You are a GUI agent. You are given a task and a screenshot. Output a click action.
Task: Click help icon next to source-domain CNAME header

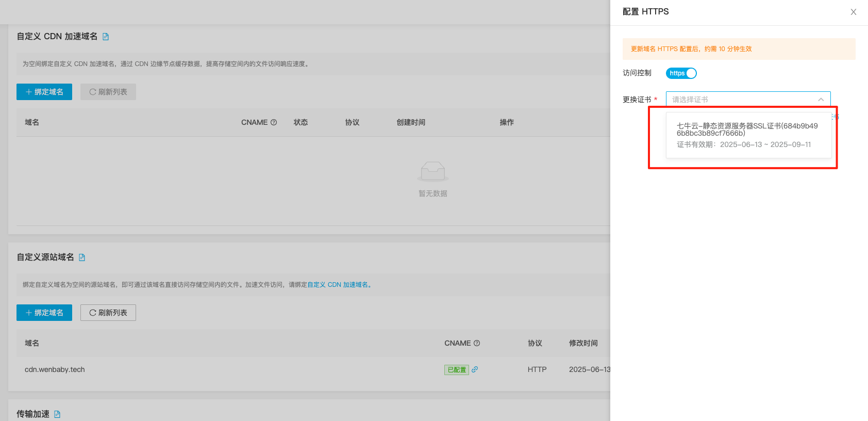tap(477, 343)
